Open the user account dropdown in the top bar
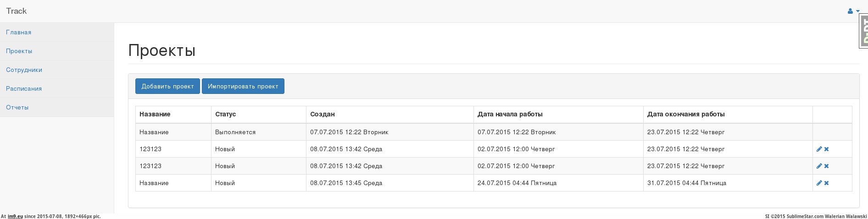The image size is (868, 219). 853,11
